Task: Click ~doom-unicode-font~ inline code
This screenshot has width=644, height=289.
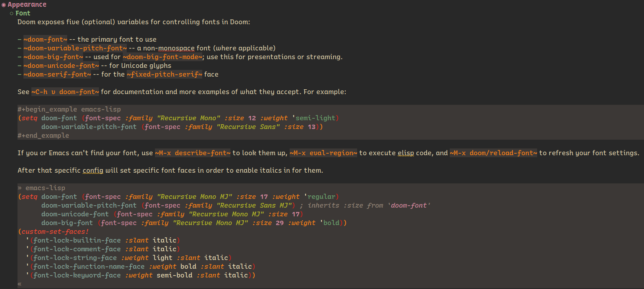Action: point(61,66)
